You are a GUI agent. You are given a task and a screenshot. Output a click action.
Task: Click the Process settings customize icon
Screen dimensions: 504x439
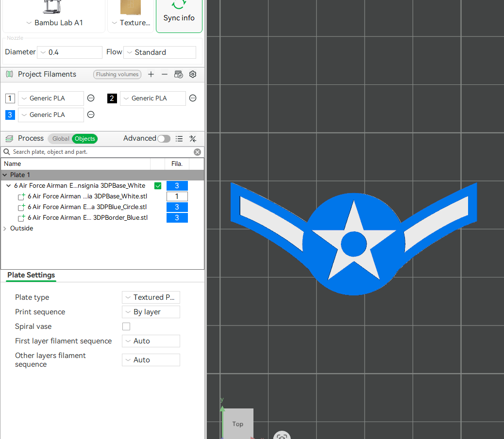tap(193, 139)
